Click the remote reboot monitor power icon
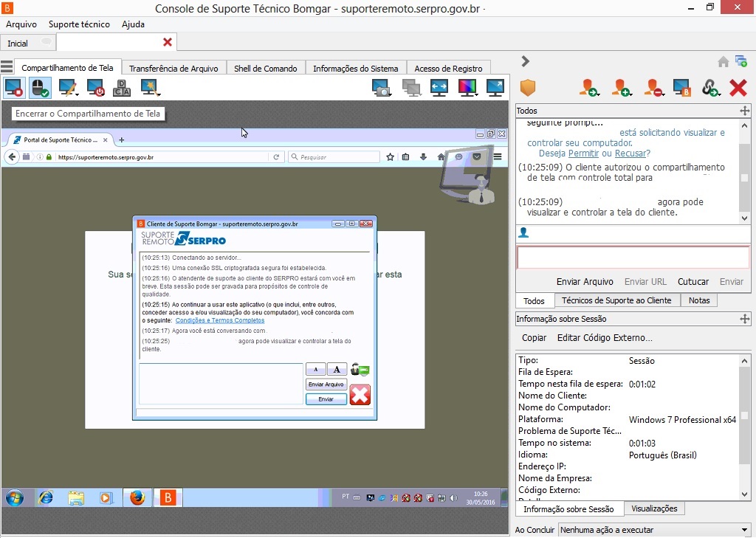Viewport: 756px width, 538px height. tap(95, 88)
